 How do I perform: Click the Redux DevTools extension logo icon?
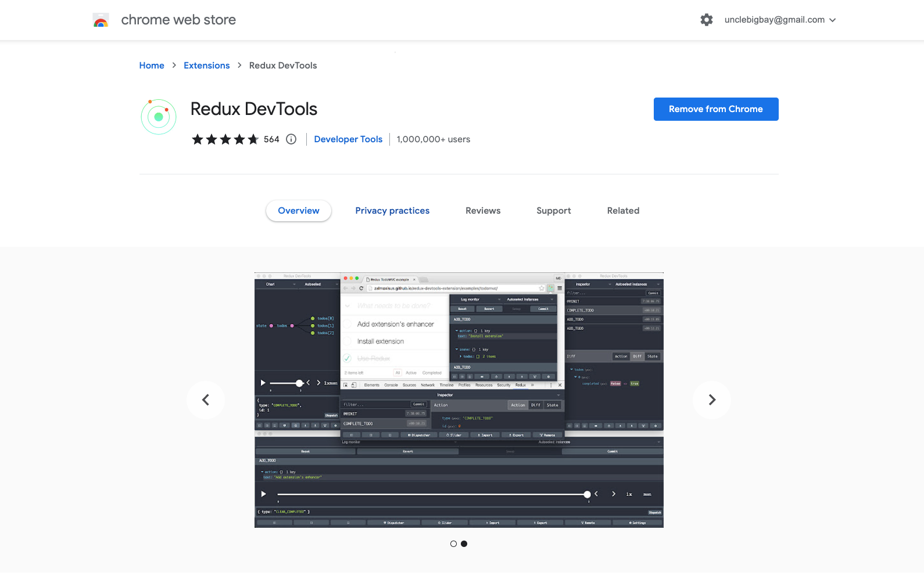coord(159,117)
